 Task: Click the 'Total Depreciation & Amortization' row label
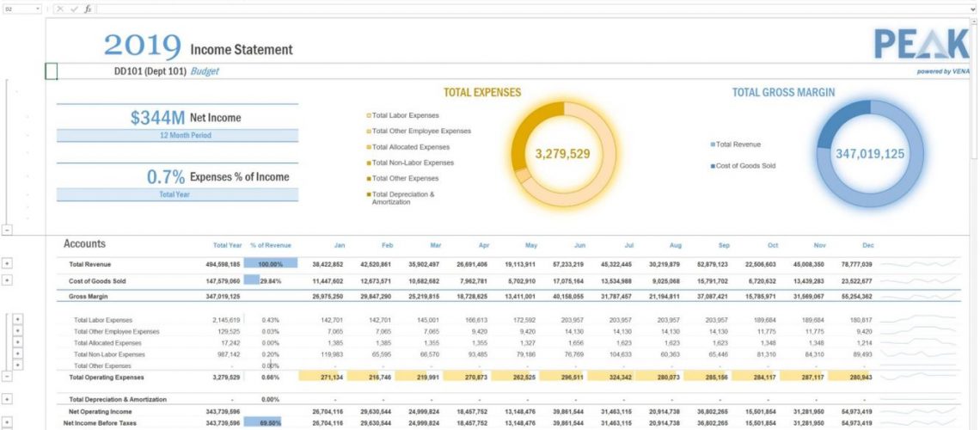[x=118, y=399]
